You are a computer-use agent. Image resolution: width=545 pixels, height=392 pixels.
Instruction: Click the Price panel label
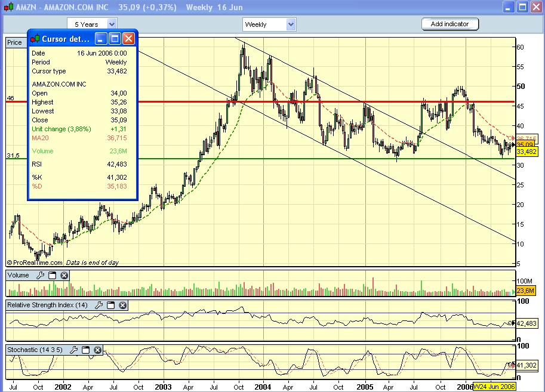(x=14, y=42)
